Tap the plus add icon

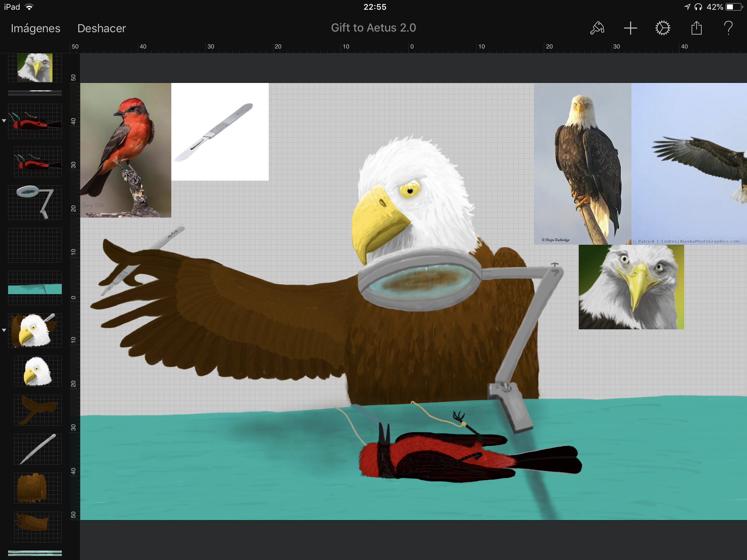coord(630,28)
